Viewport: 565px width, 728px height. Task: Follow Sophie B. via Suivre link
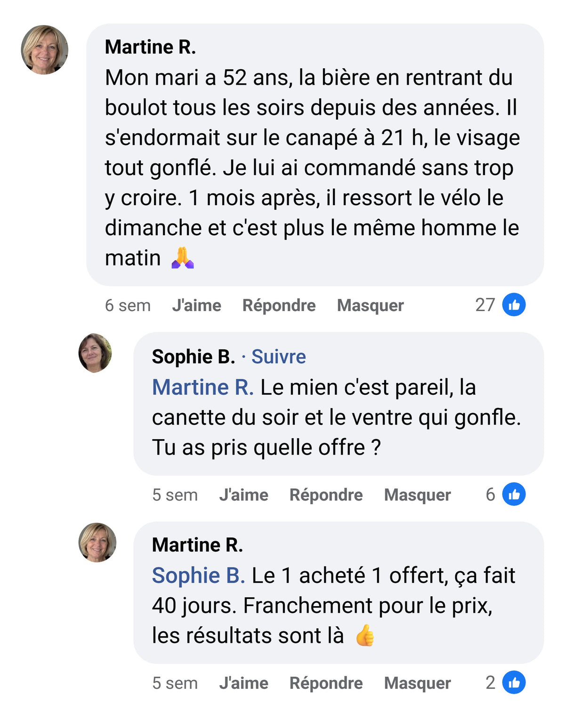(x=279, y=357)
